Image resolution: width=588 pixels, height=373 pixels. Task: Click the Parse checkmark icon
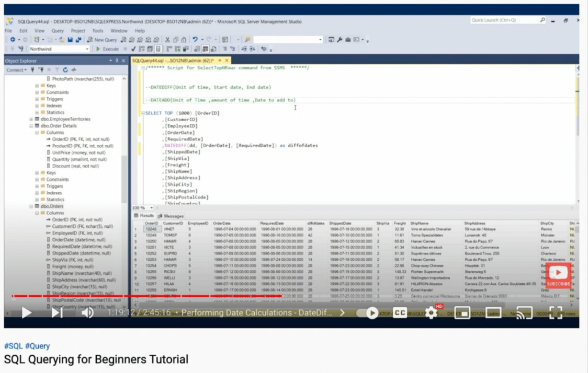pos(133,49)
